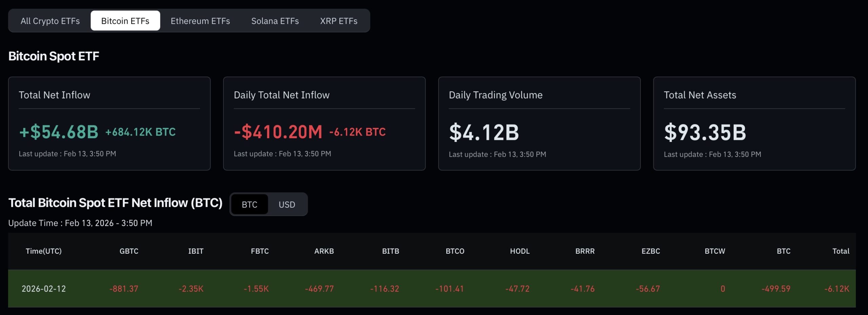
Task: Switch to the XRP ETFs tab
Action: 338,21
